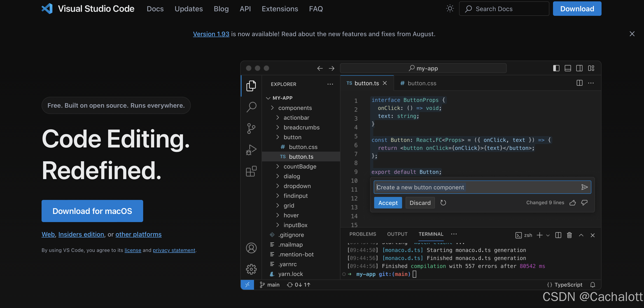
Task: Click the Search magnifier icon in activity bar
Action: point(251,107)
